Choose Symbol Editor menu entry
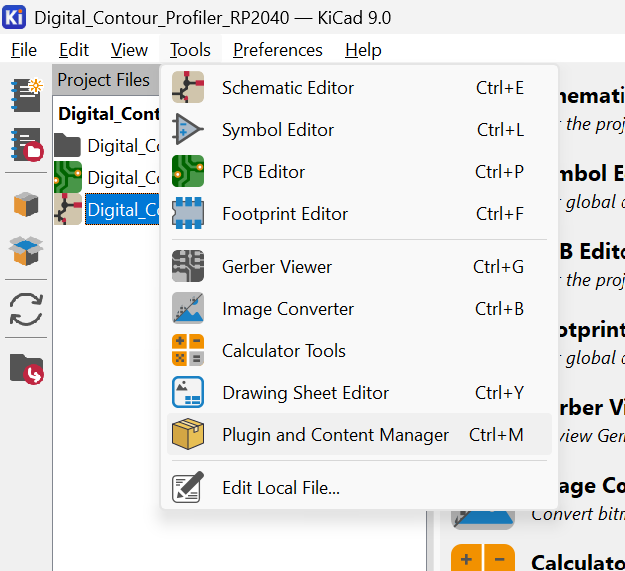This screenshot has width=625, height=571. 359,130
